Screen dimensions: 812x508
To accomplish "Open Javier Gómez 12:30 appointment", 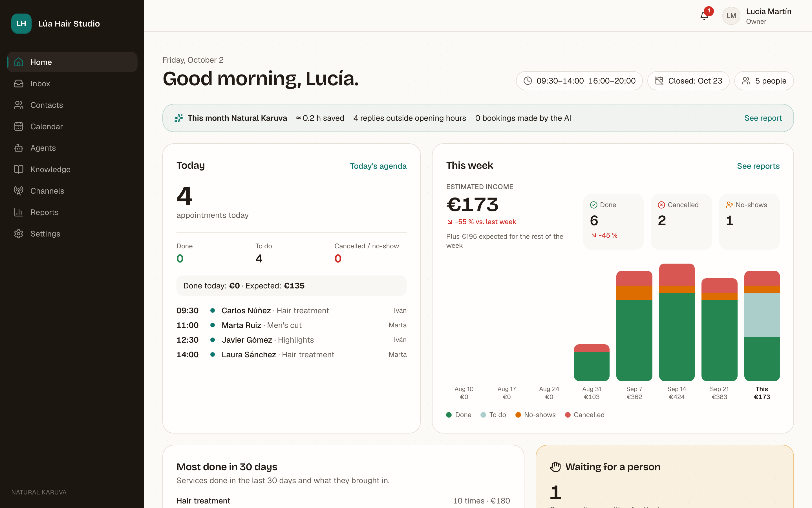I will pos(291,340).
